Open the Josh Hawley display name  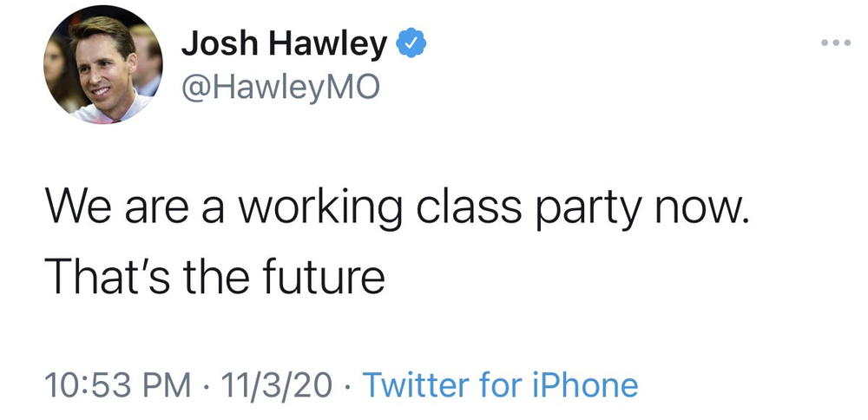[283, 45]
